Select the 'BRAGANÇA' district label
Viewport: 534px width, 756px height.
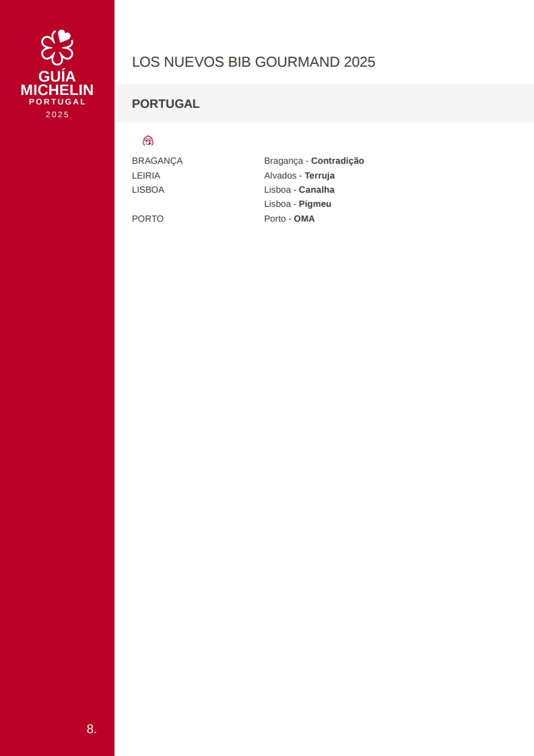[157, 161]
